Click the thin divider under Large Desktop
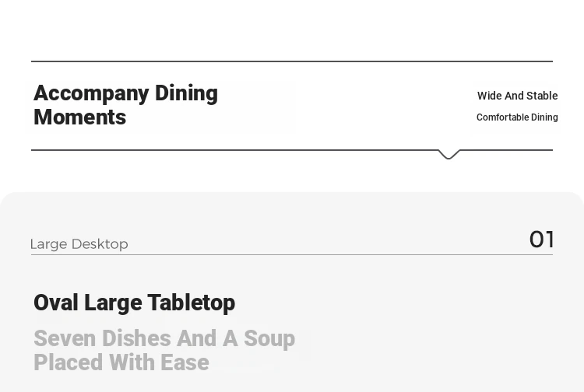This screenshot has height=392, width=584. point(292,255)
